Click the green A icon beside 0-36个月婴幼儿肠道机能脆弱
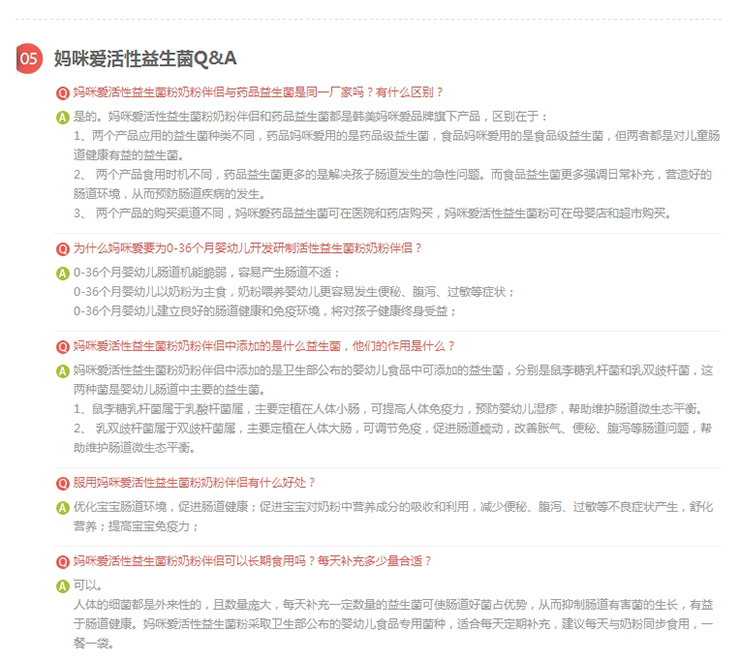740x669 pixels. pyautogui.click(x=63, y=273)
